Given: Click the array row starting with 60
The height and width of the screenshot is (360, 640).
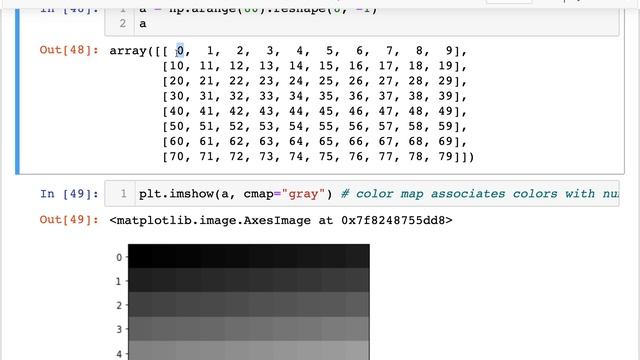Looking at the screenshot, I should [x=314, y=141].
